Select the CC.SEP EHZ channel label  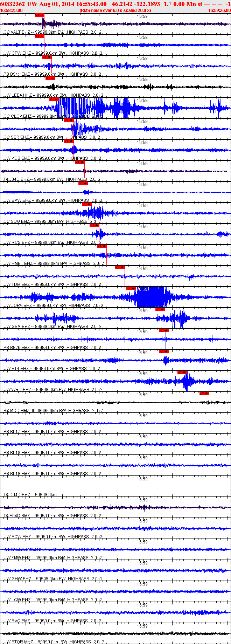point(16,137)
